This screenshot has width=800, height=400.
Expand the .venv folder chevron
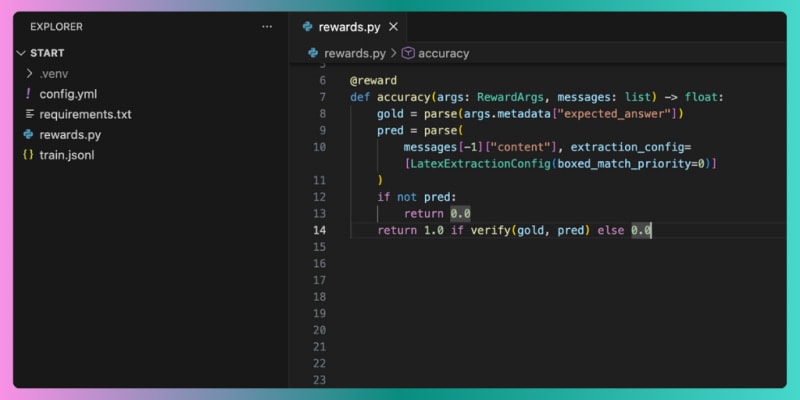coord(29,73)
